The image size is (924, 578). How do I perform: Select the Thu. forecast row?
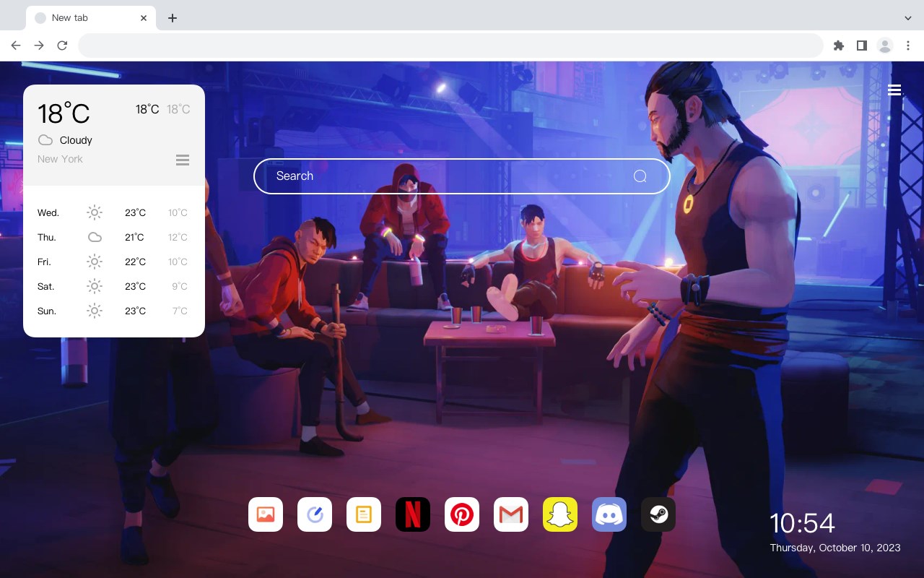113,237
